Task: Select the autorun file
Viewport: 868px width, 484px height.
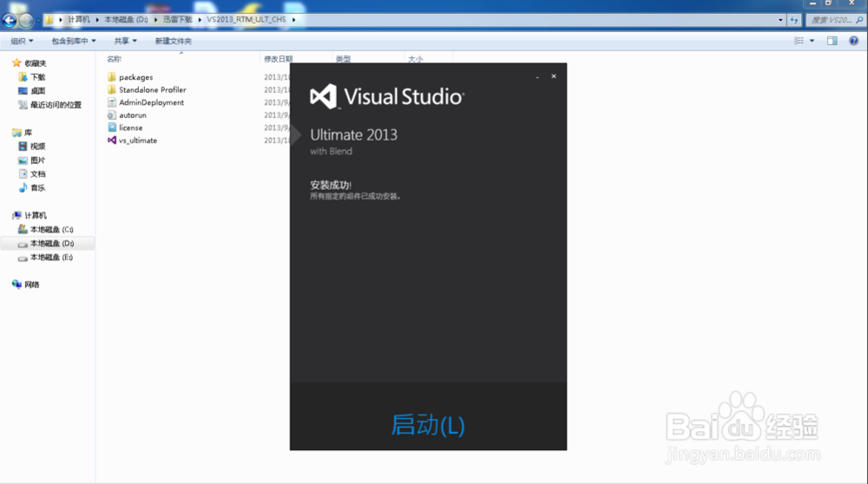Action: 127,115
